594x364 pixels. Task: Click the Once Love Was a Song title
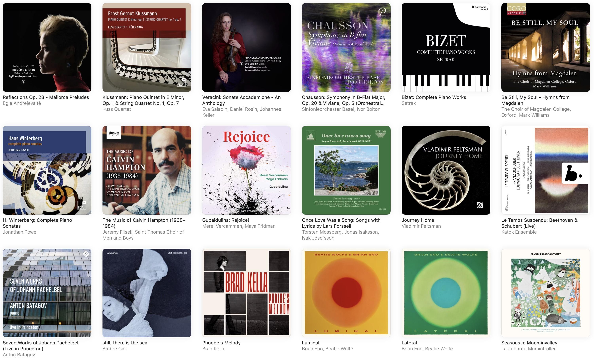(341, 223)
